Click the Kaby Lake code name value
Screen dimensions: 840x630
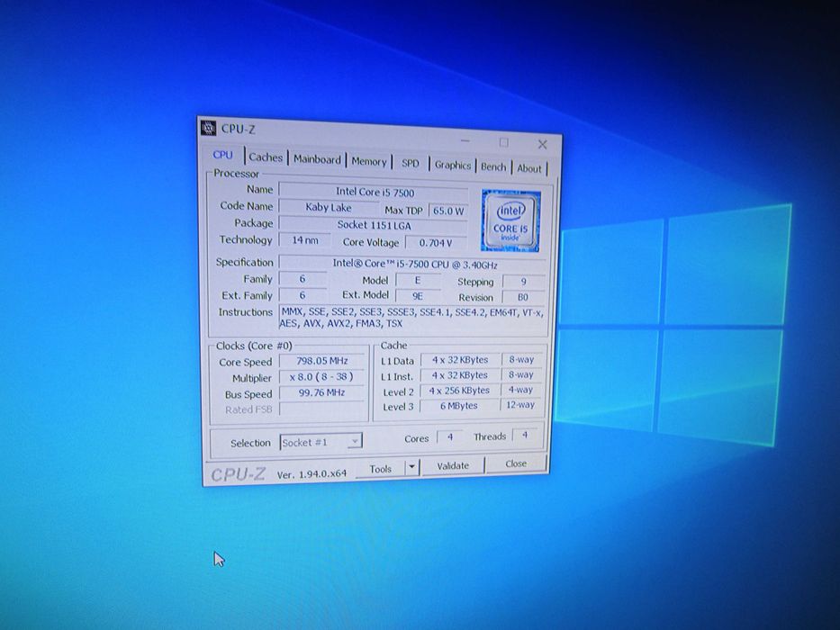[x=329, y=207]
